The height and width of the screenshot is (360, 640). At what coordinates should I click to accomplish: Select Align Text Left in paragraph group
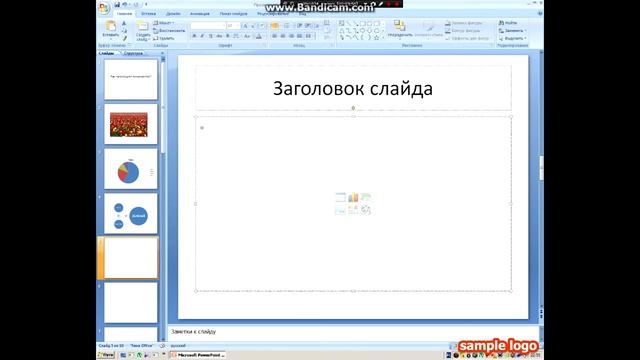point(274,36)
